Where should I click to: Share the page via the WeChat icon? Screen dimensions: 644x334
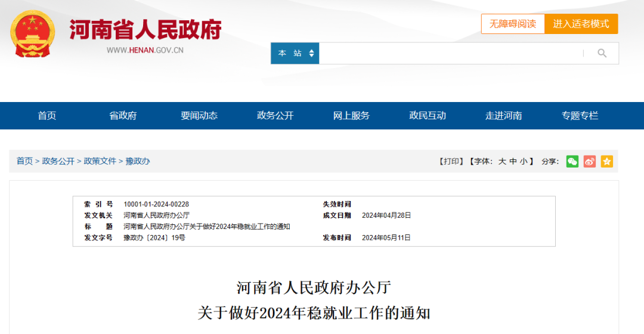tap(572, 162)
